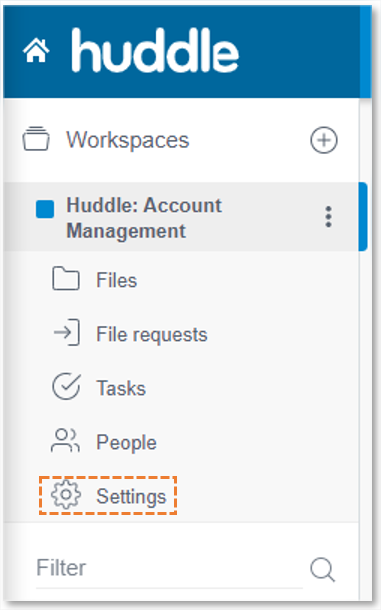Click the filter search magnifier icon

pos(323,570)
